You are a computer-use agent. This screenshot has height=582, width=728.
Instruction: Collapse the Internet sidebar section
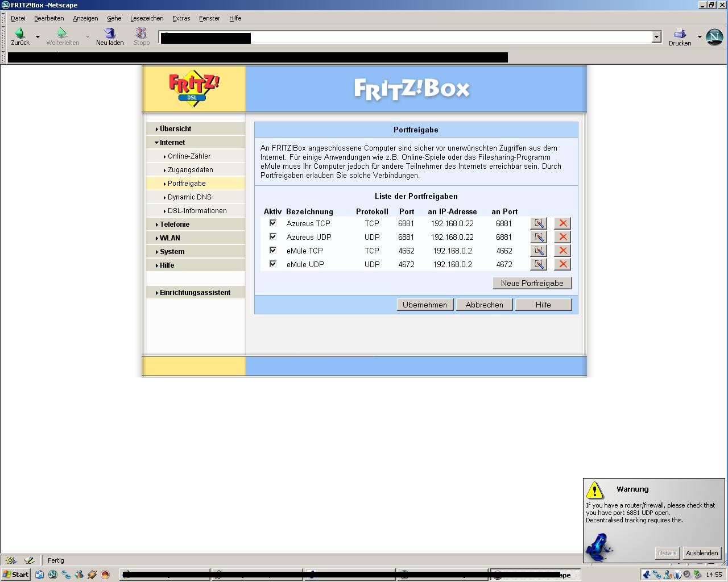point(195,143)
